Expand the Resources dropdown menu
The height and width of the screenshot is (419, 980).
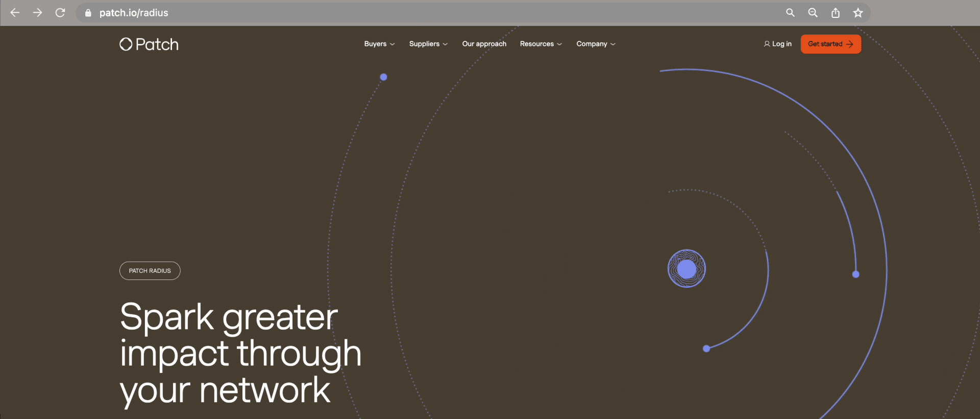[541, 44]
